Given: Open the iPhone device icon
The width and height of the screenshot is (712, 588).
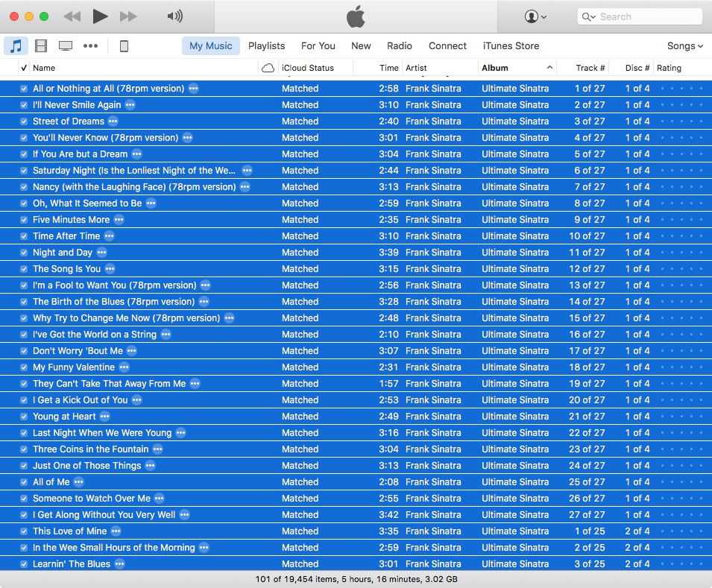Looking at the screenshot, I should coord(124,46).
